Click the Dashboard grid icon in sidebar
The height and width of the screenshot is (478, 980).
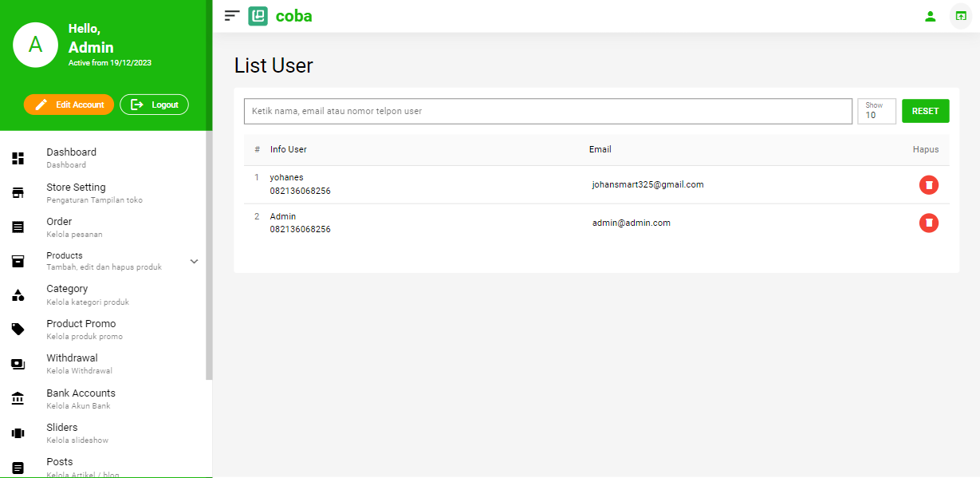[18, 158]
